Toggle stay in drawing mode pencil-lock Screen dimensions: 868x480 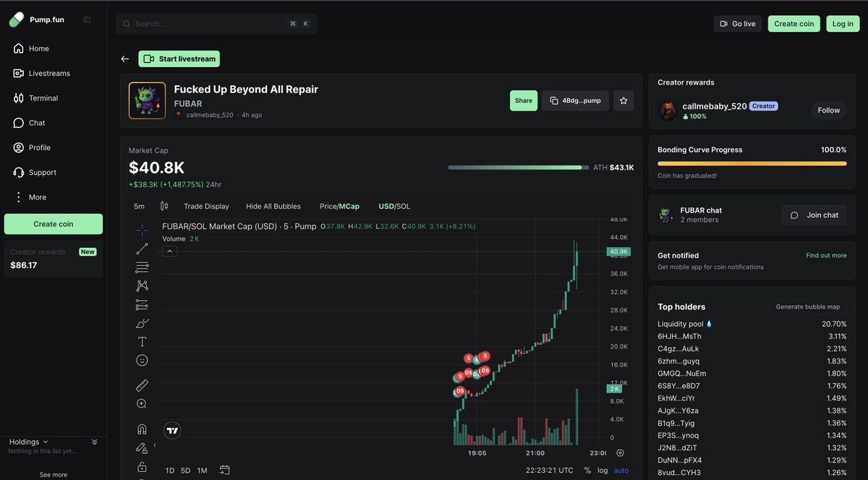pyautogui.click(x=142, y=448)
